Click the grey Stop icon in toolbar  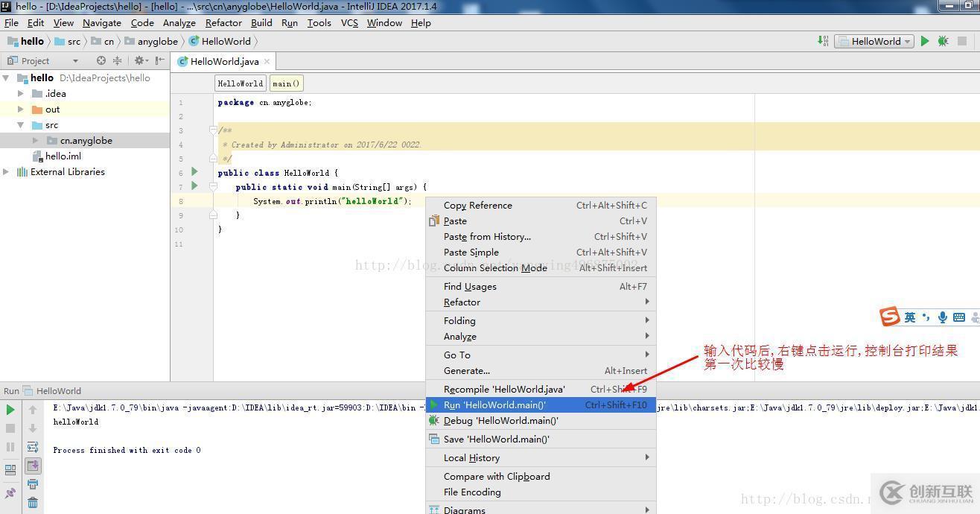[x=962, y=41]
